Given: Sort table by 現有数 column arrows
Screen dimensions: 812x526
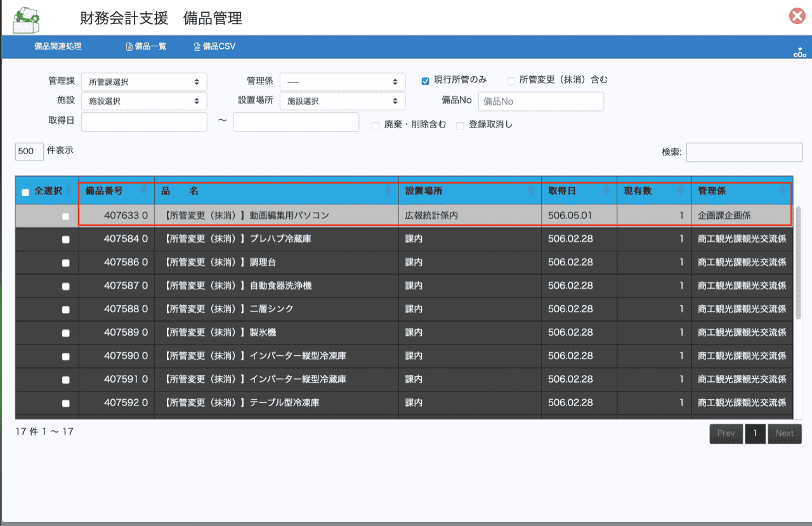Looking at the screenshot, I should (x=681, y=190).
